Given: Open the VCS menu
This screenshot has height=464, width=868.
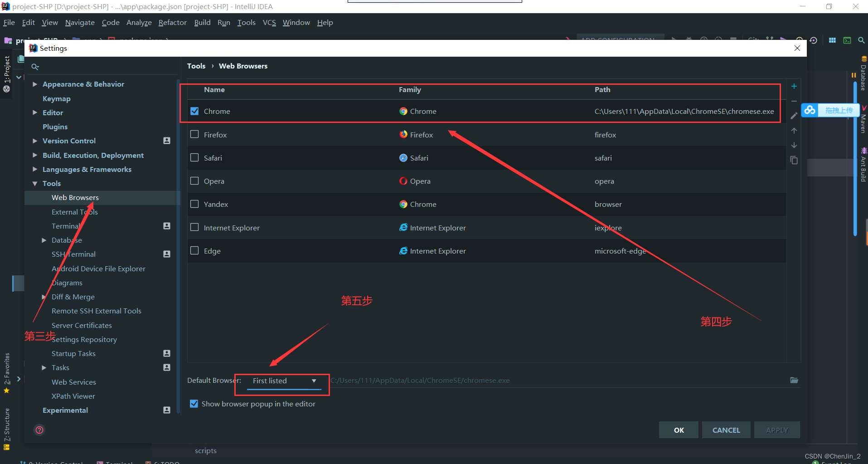Looking at the screenshot, I should [x=269, y=22].
